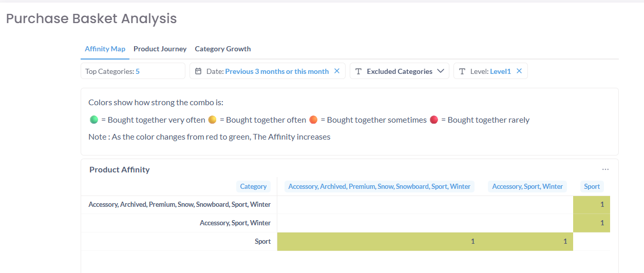Screen dimensions: 644x273
Task: Click the Snowboard column header pill
Action: tap(379, 187)
